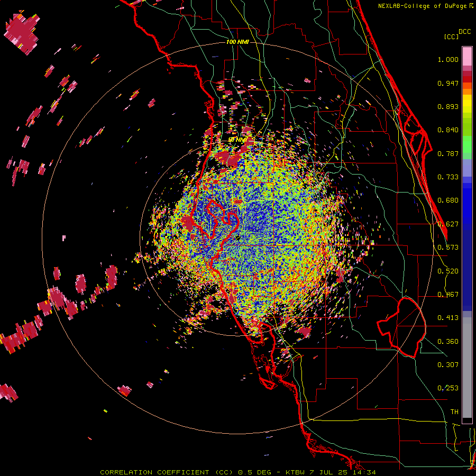Select the 0.680 scale value
The image size is (476, 476).
[448, 200]
